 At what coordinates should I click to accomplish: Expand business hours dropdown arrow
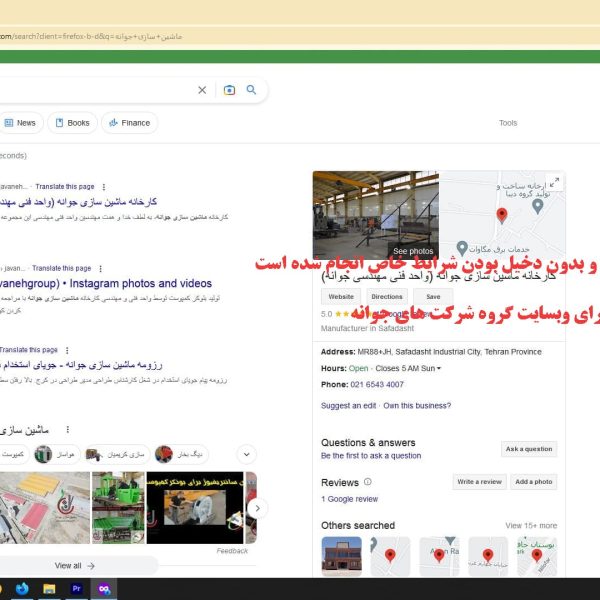pyautogui.click(x=438, y=368)
